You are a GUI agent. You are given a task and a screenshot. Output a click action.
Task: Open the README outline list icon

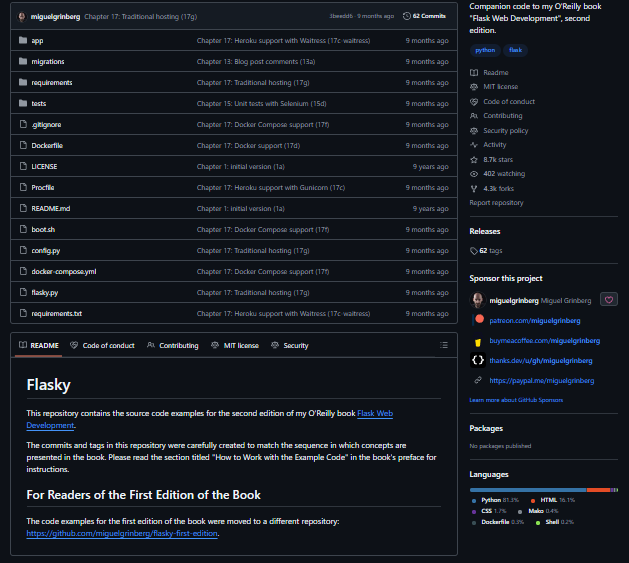444,345
